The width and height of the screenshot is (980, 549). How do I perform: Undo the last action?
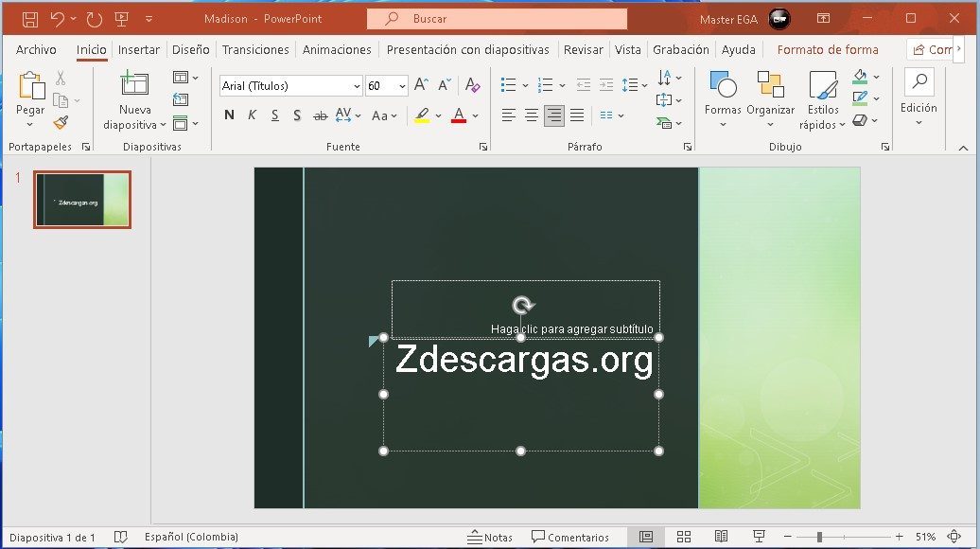click(58, 19)
